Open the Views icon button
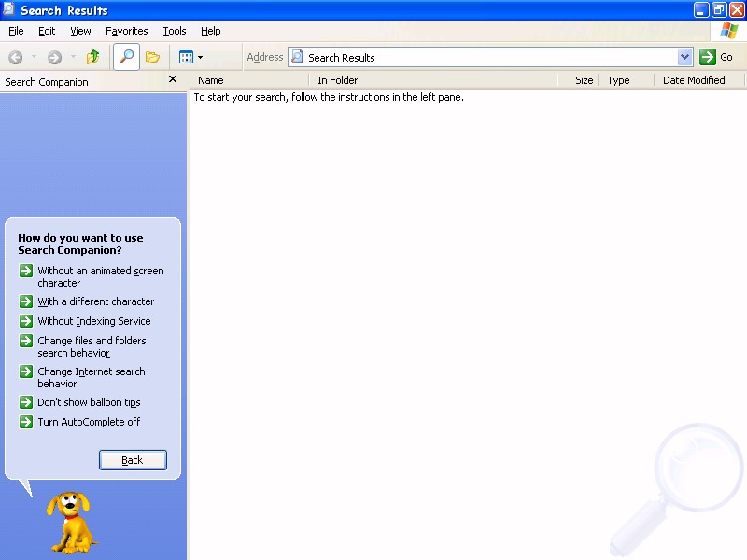This screenshot has width=747, height=560. click(x=186, y=57)
